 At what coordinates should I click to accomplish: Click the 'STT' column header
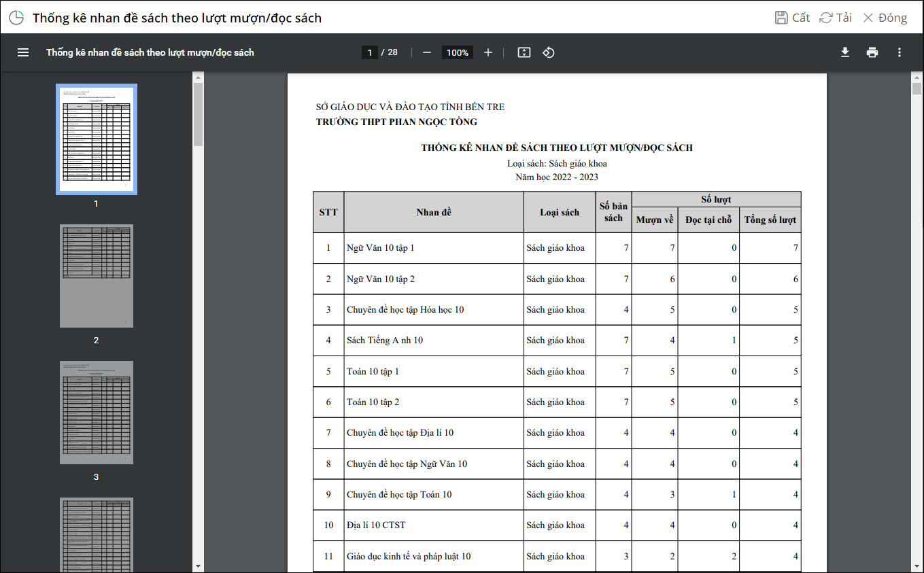click(x=328, y=212)
